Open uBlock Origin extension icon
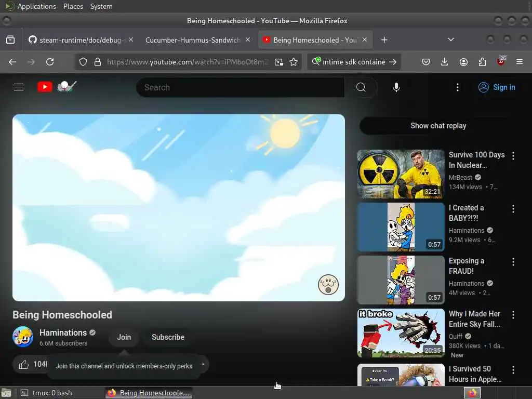This screenshot has width=532, height=399. click(501, 61)
